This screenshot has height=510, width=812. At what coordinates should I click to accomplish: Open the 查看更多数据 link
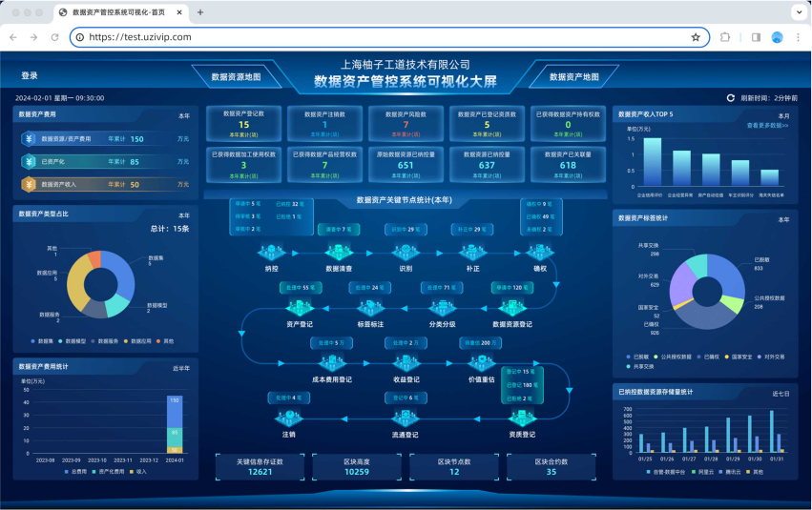click(x=767, y=125)
